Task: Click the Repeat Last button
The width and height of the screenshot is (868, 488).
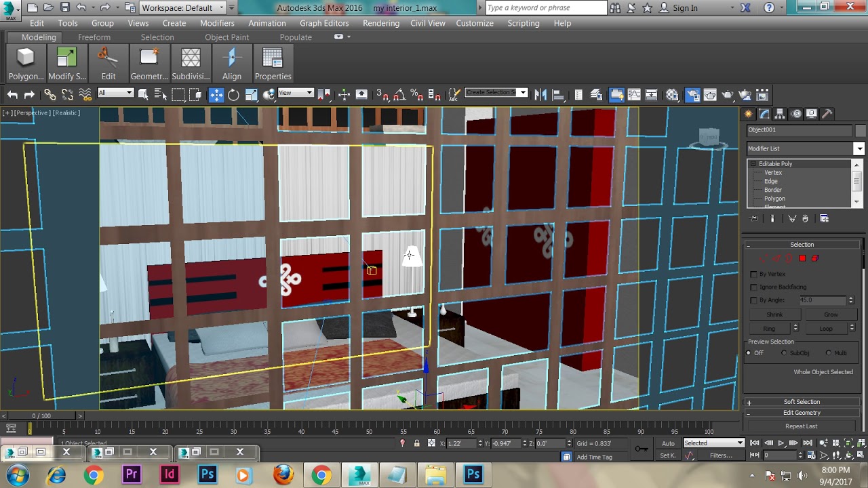Action: [802, 426]
